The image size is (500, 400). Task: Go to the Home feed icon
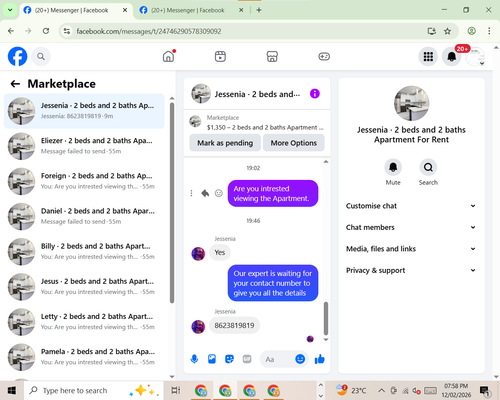(x=169, y=56)
